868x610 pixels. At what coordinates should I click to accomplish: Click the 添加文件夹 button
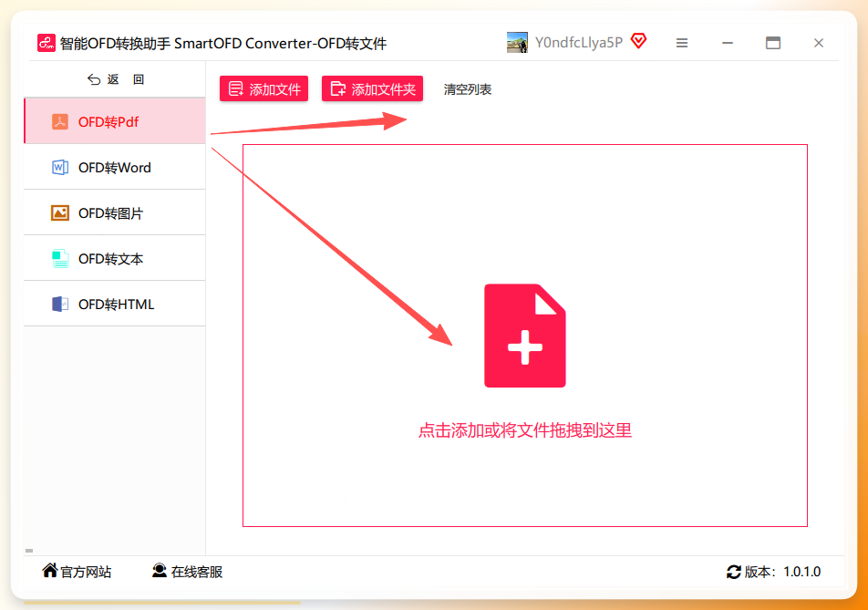373,88
